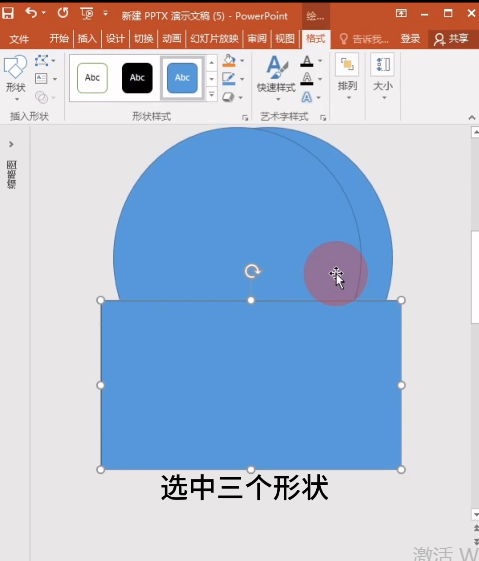This screenshot has width=479, height=561.
Task: Open the 审阅 tab
Action: [x=257, y=39]
